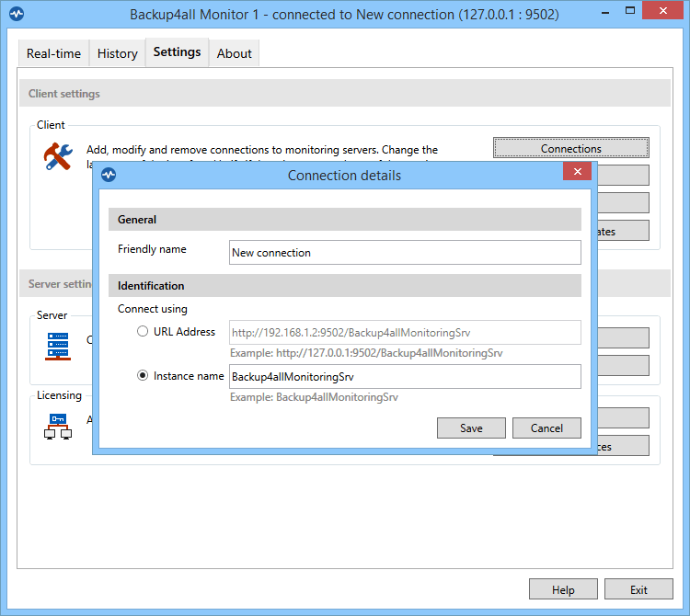Click the Client wrench and screwdriver icon
This screenshot has height=616, width=690.
tap(58, 157)
